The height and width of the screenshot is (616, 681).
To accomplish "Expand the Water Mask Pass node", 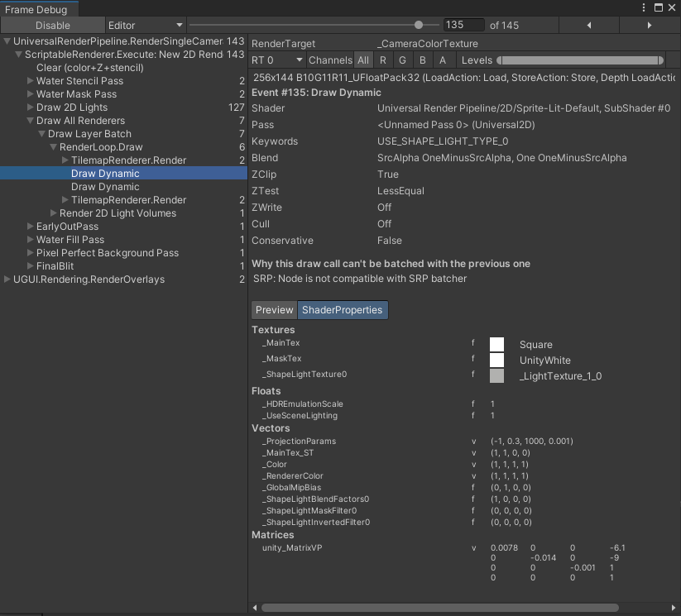I will pyautogui.click(x=31, y=94).
